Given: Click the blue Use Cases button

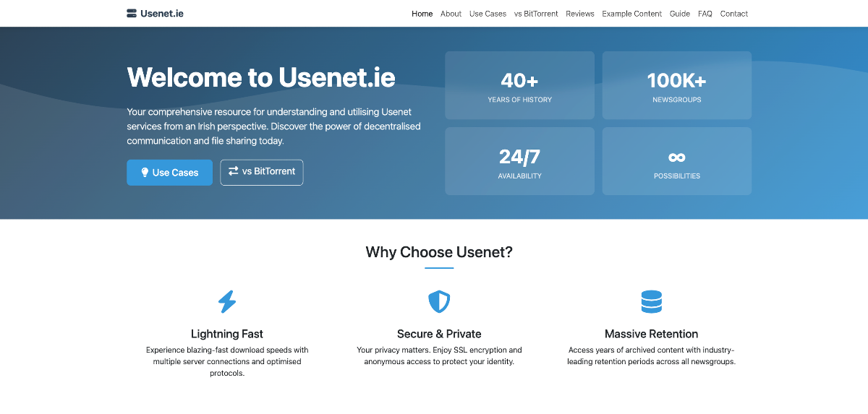Looking at the screenshot, I should coord(169,173).
